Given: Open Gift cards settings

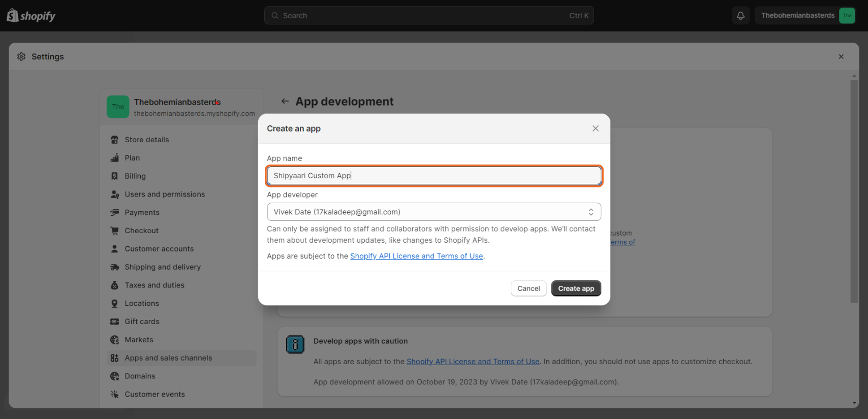Looking at the screenshot, I should 142,321.
